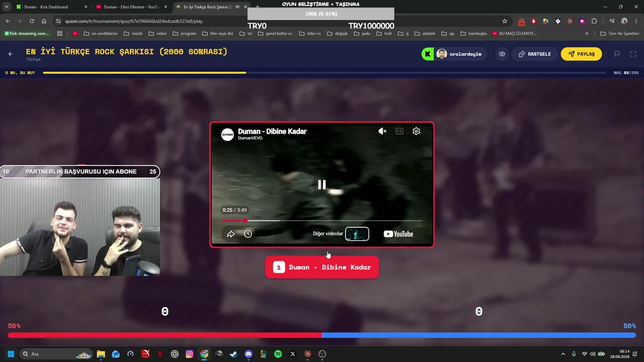Image resolution: width=644 pixels, height=362 pixels.
Task: Close the Duman - Elleri Ellerime tab
Action: (x=166, y=7)
